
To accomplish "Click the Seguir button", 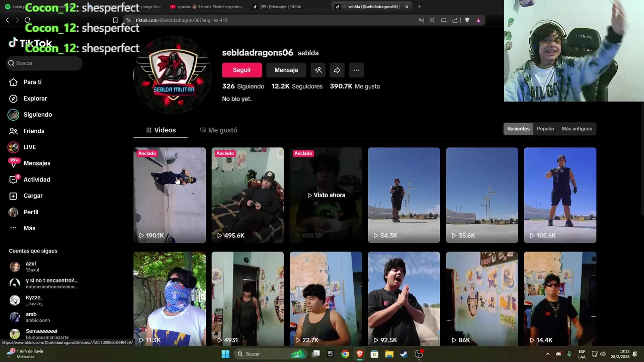I will click(x=242, y=70).
